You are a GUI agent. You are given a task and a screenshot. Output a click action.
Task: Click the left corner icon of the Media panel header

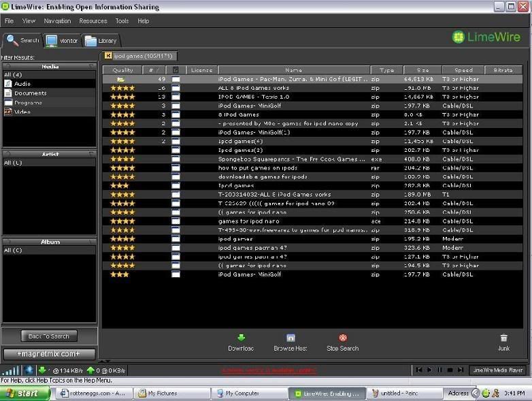7,66
